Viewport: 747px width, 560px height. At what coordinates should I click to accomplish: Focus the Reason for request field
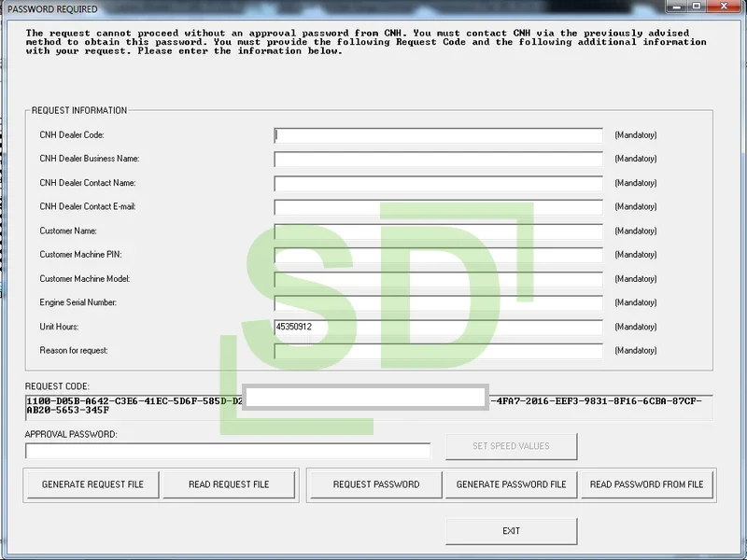tap(439, 351)
